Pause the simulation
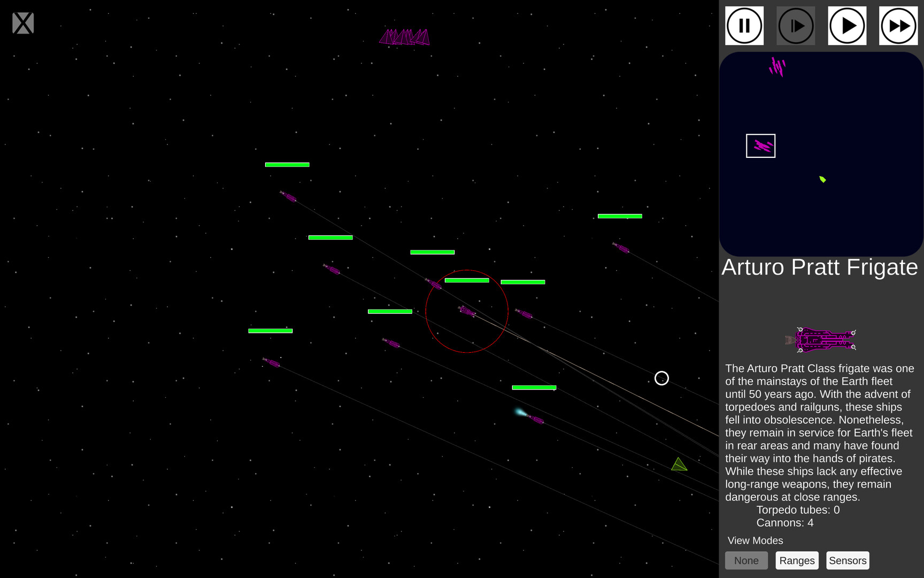This screenshot has height=578, width=924. pyautogui.click(x=744, y=25)
